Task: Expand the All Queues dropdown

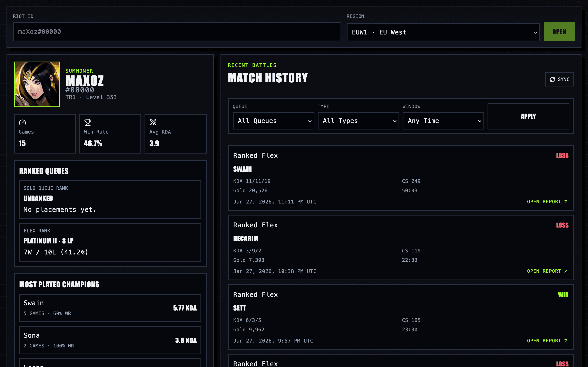Action: pos(273,121)
